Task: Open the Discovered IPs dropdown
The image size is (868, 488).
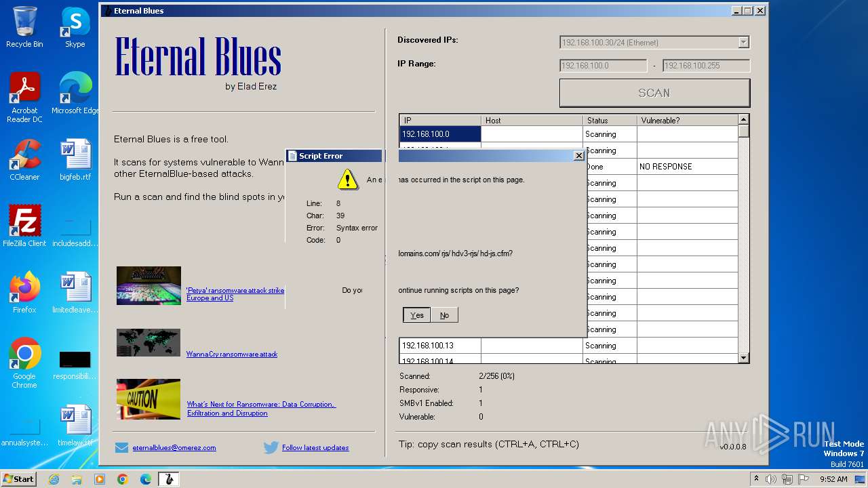Action: (743, 43)
